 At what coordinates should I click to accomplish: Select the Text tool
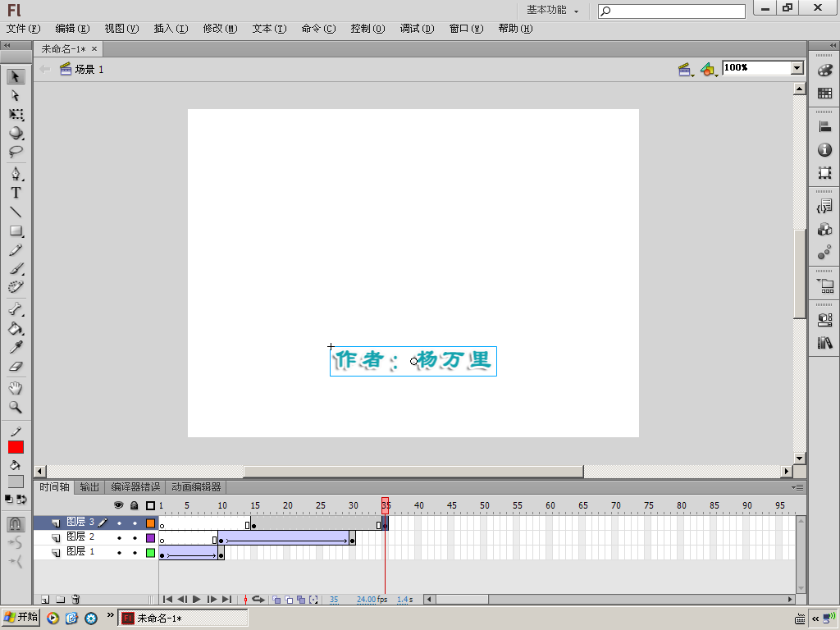16,193
